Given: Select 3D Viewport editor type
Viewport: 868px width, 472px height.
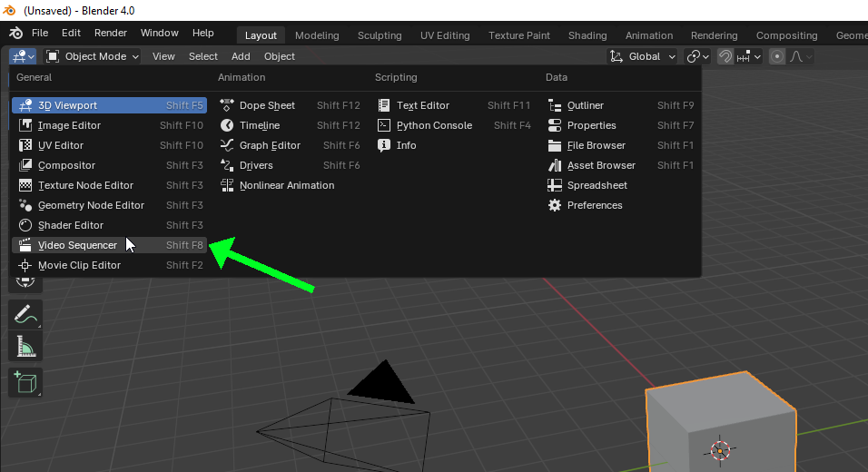Looking at the screenshot, I should [109, 105].
